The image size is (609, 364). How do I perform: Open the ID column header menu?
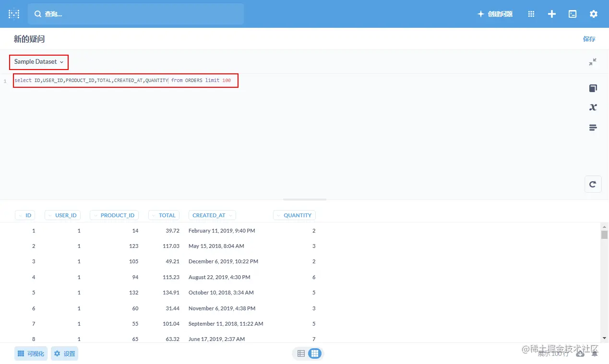pos(25,215)
